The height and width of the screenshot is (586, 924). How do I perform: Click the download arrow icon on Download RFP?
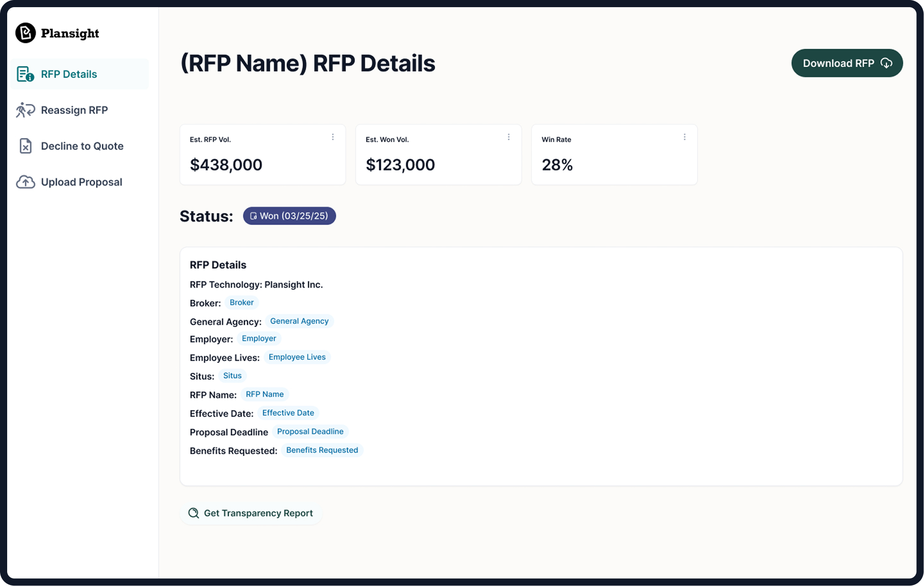point(887,63)
